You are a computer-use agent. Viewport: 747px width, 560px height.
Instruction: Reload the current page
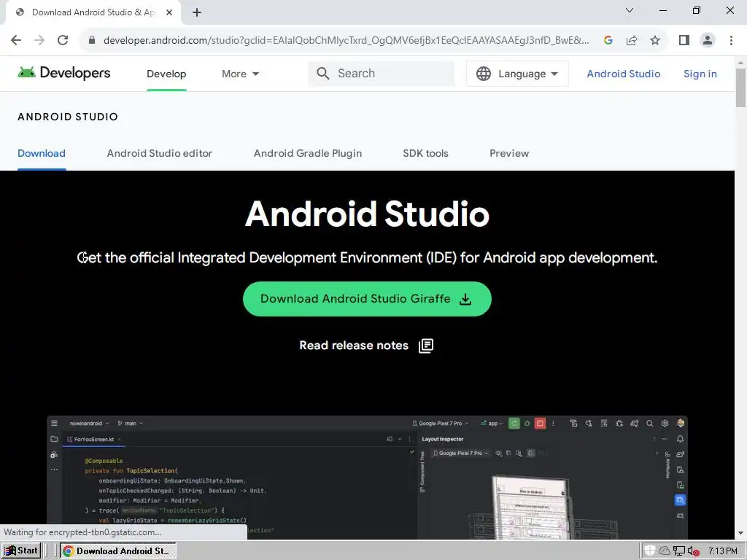click(63, 40)
